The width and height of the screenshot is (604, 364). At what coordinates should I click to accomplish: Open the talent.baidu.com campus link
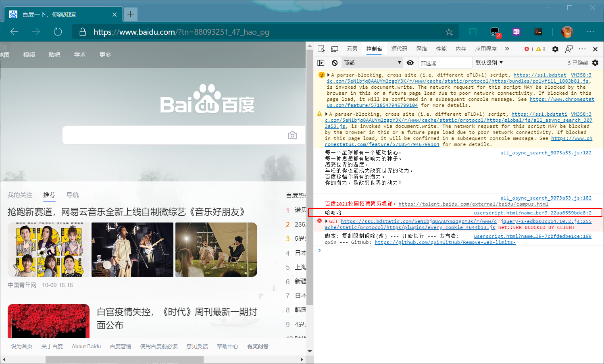click(473, 204)
